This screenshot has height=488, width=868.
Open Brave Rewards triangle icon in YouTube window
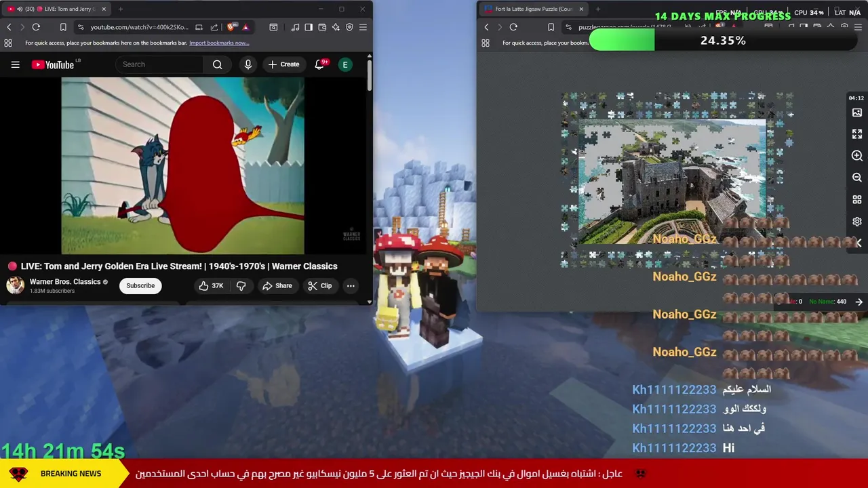[x=245, y=27]
